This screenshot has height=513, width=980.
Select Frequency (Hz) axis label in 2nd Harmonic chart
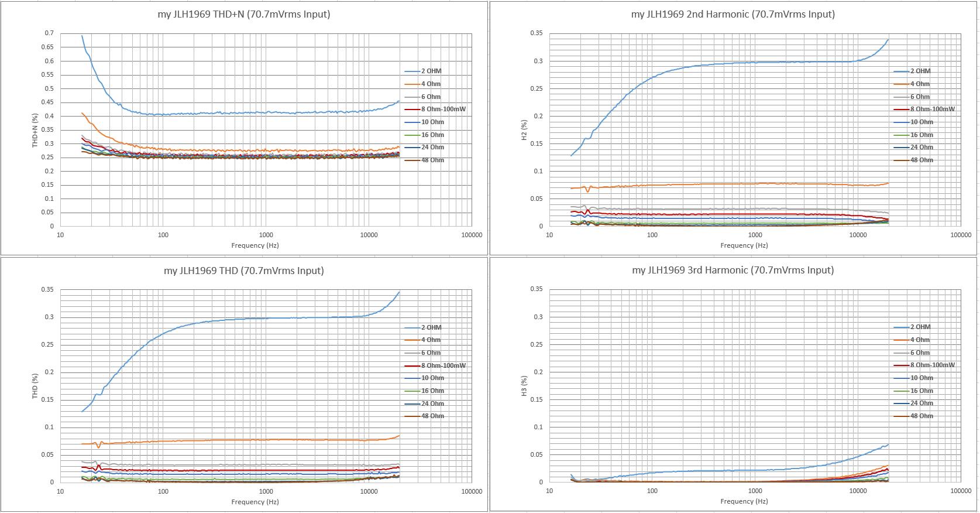(744, 245)
